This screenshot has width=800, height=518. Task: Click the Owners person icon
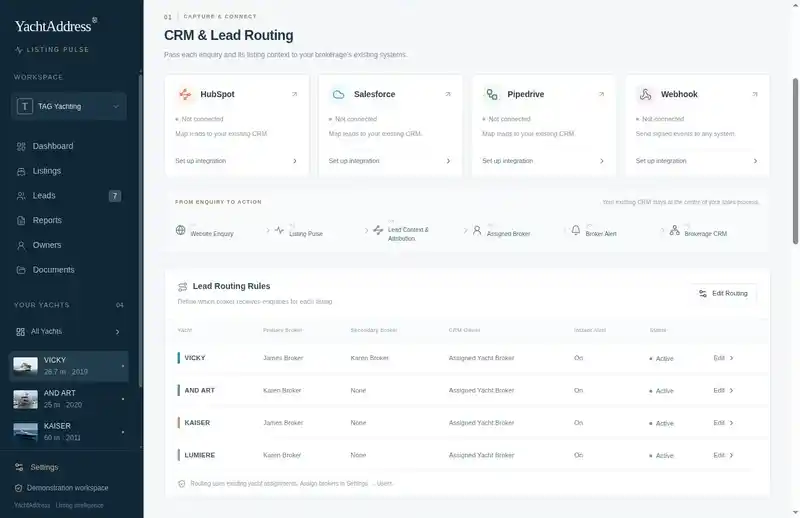click(x=21, y=245)
